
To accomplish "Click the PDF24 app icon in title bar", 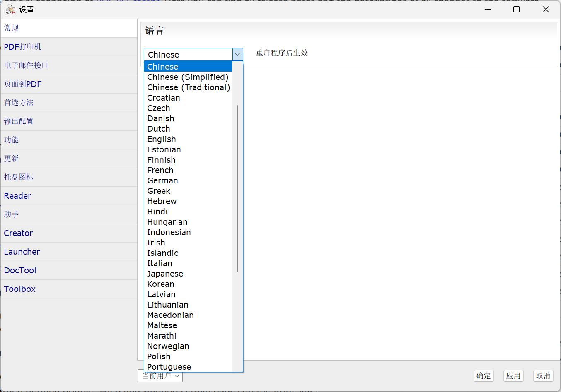I will [x=10, y=9].
